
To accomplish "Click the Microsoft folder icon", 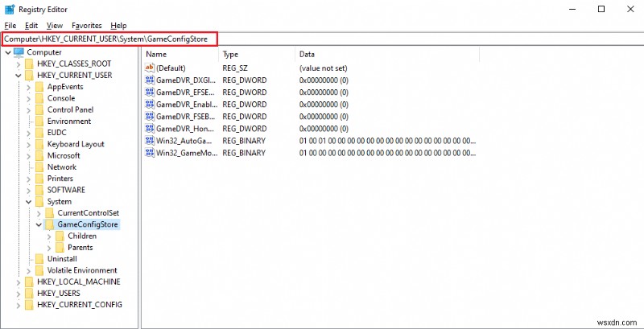I will coord(39,156).
